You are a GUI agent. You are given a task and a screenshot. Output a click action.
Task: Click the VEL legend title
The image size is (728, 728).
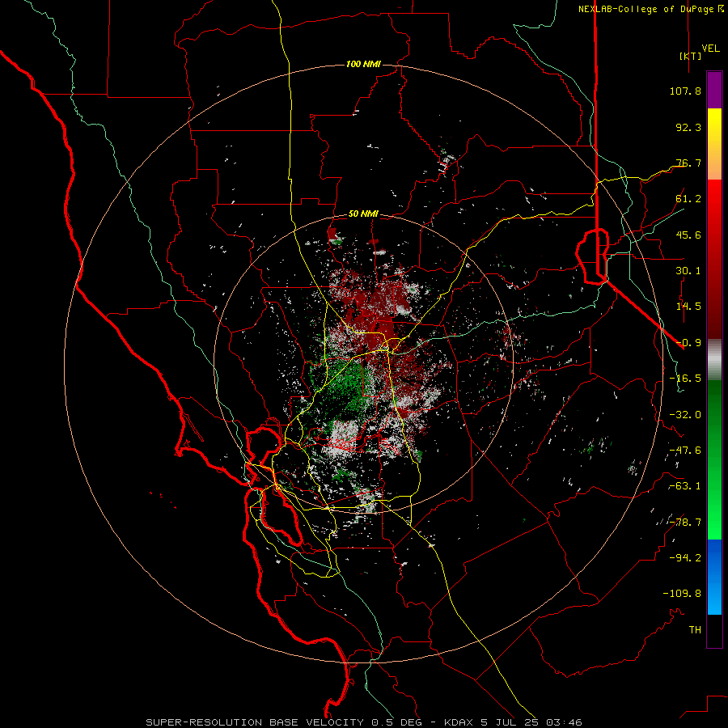(x=710, y=49)
